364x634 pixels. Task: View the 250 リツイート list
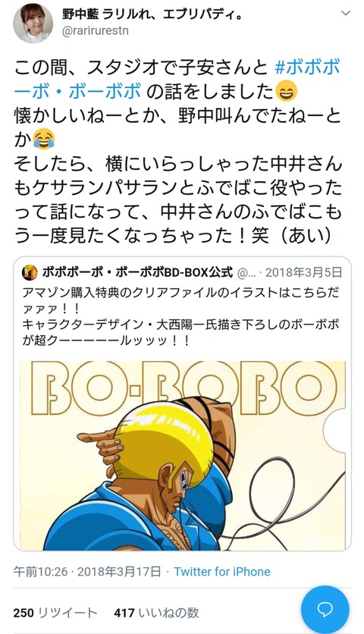click(55, 613)
